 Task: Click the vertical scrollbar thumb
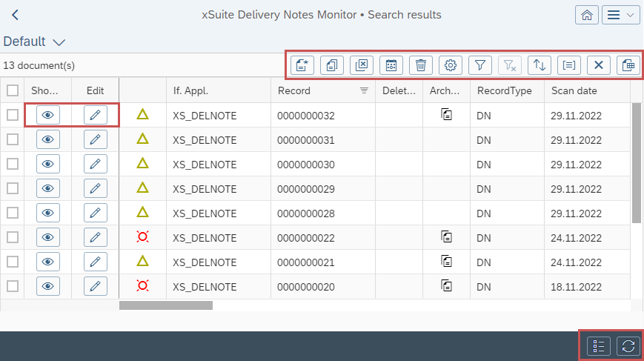point(636,163)
